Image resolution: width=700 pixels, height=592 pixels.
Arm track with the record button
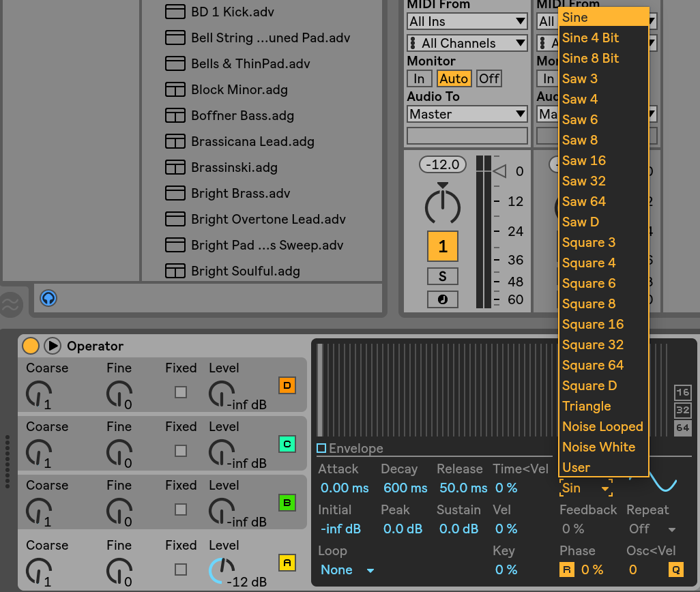[442, 299]
